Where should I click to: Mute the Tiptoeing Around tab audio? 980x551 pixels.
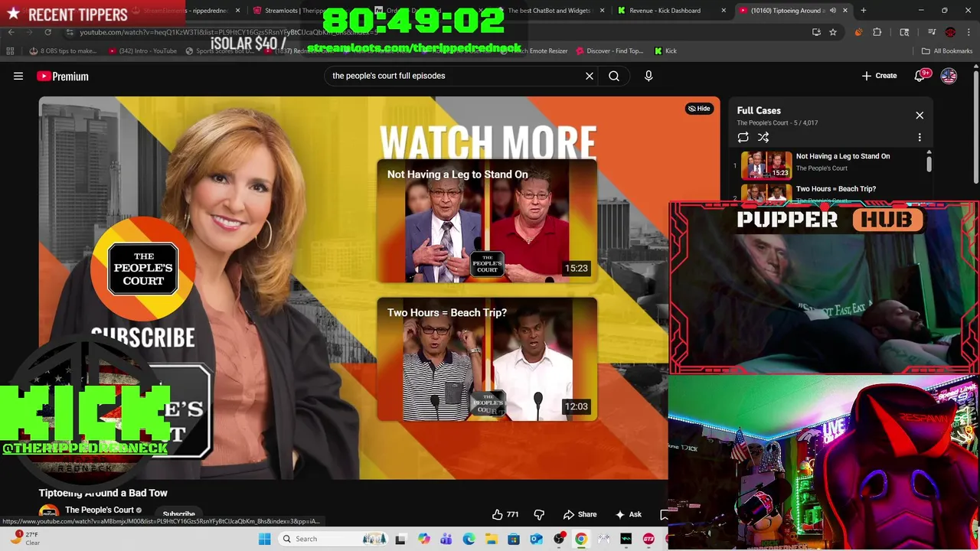(x=833, y=11)
